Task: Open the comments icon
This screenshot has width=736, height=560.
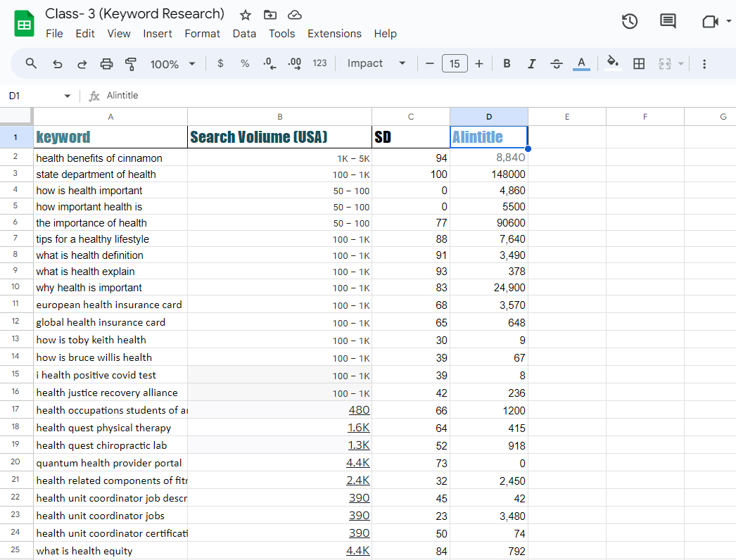Action: click(x=668, y=22)
